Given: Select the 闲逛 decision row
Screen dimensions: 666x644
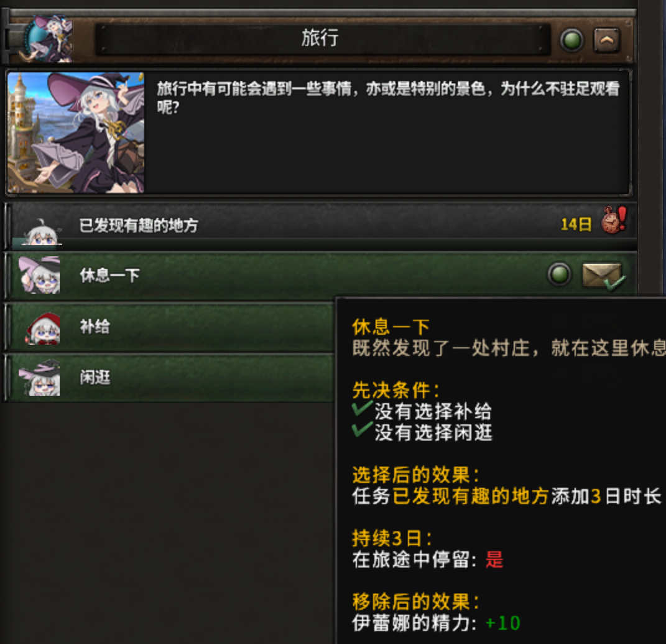Looking at the screenshot, I should [171, 378].
